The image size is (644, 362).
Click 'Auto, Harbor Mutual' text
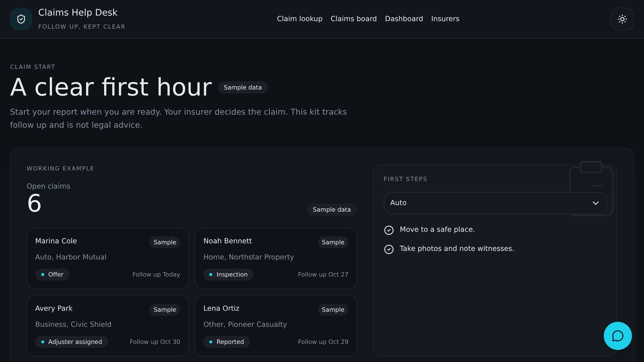(x=71, y=257)
